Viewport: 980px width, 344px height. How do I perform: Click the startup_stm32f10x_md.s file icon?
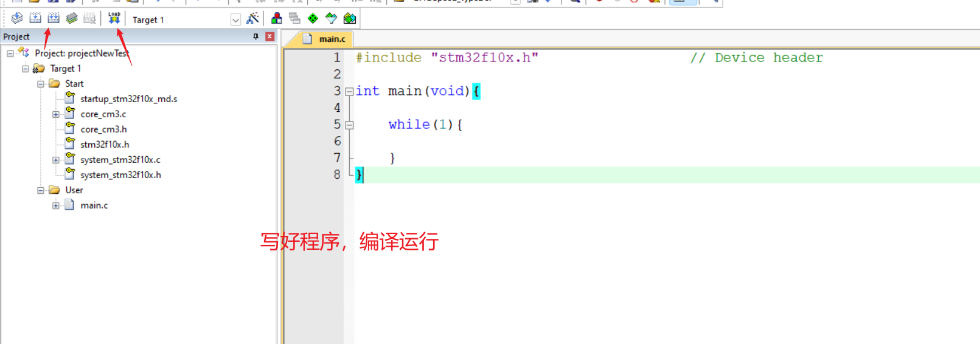70,97
